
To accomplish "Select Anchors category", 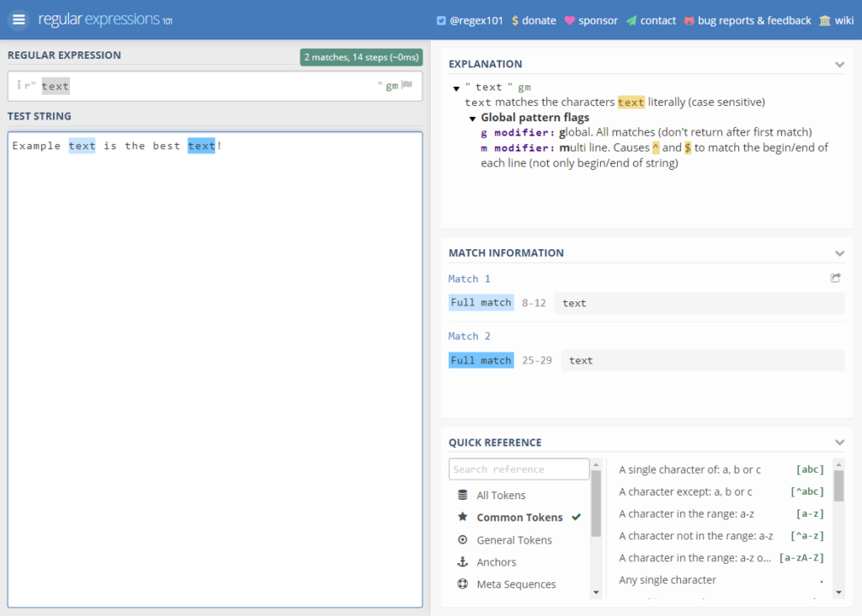I will point(497,562).
